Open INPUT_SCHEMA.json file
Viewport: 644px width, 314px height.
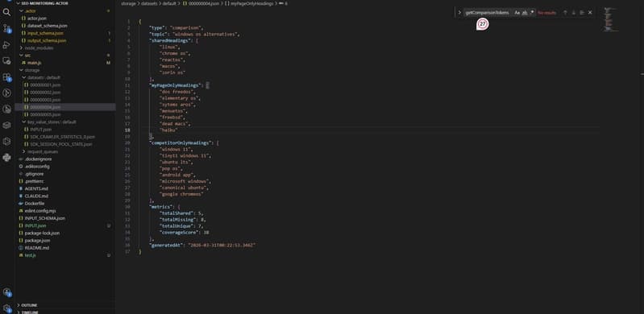point(45,218)
